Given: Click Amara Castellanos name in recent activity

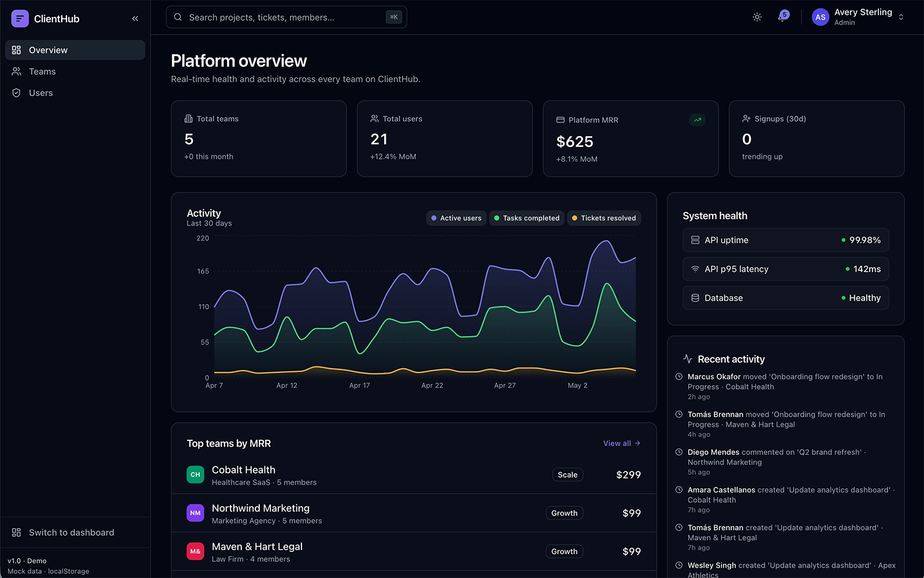Looking at the screenshot, I should pyautogui.click(x=721, y=490).
